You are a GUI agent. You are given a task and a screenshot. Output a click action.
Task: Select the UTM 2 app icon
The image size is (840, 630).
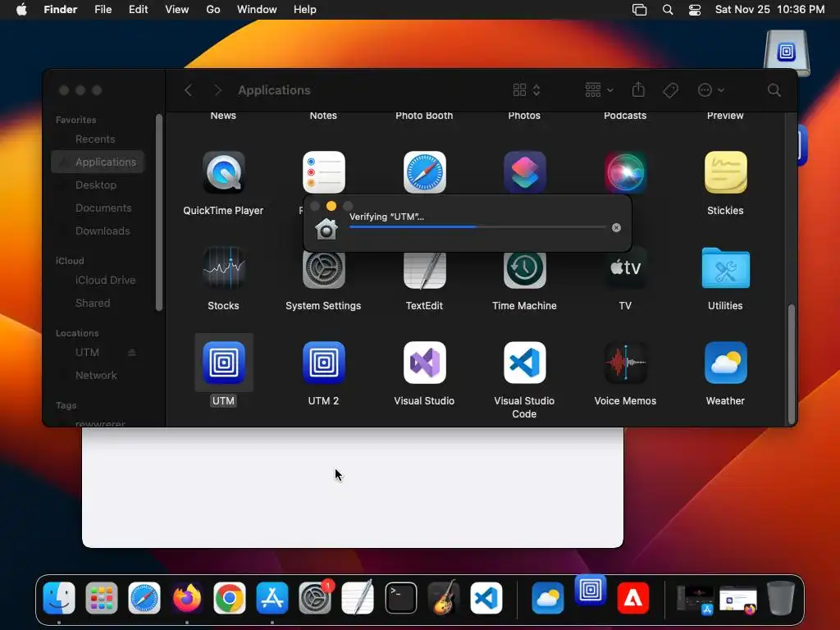pos(323,363)
